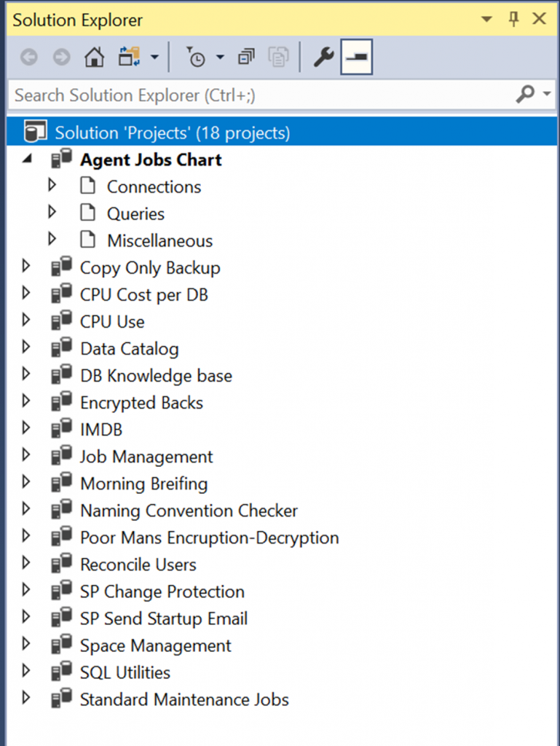Select the Naming Convention Checker project
The width and height of the screenshot is (560, 746).
click(x=189, y=510)
